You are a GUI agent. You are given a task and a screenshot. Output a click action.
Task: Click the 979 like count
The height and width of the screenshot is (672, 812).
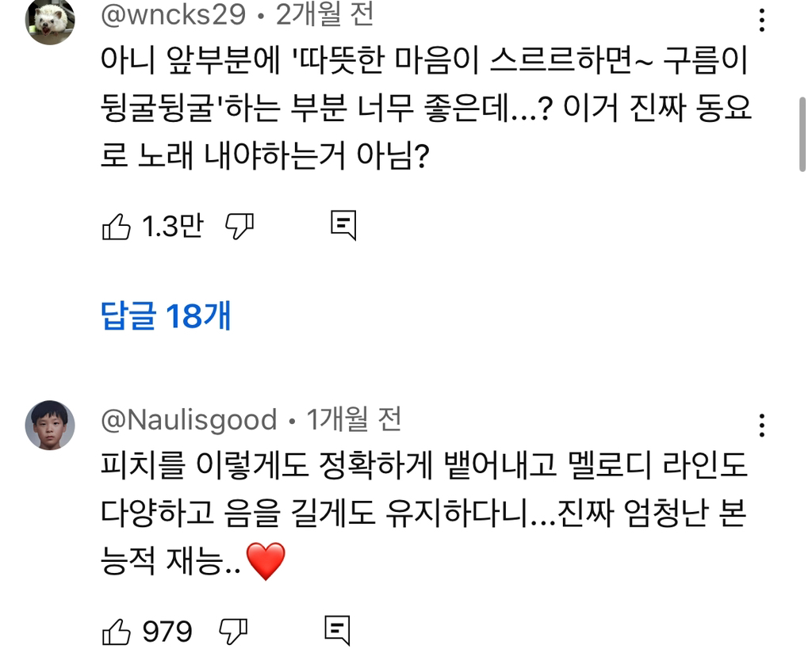167,632
